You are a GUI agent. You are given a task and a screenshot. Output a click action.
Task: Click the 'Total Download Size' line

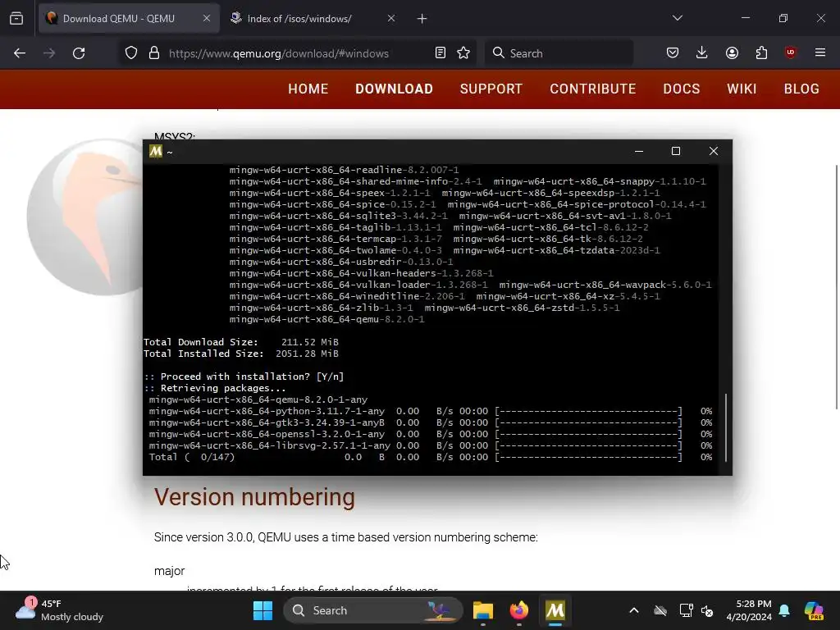[241, 342]
